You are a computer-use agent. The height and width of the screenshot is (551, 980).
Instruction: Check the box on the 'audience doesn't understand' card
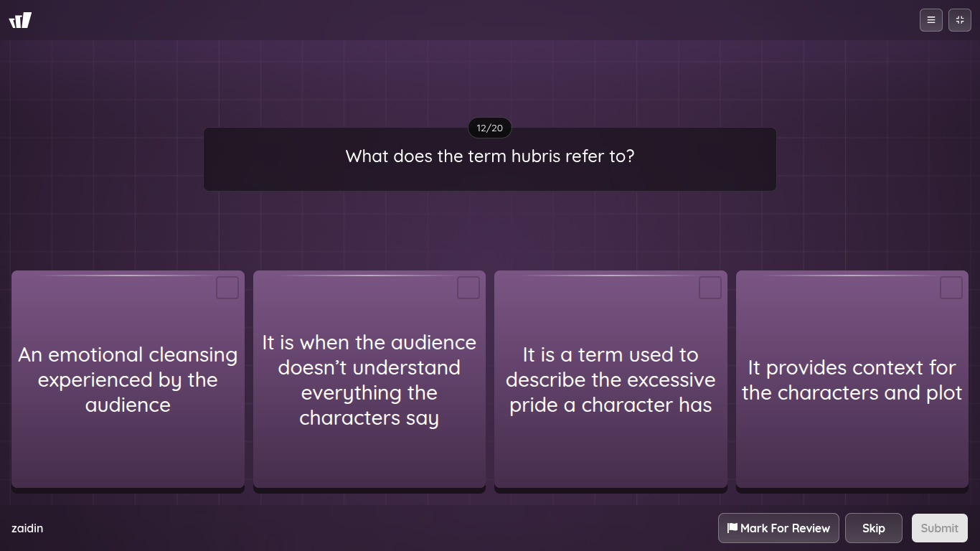(468, 287)
